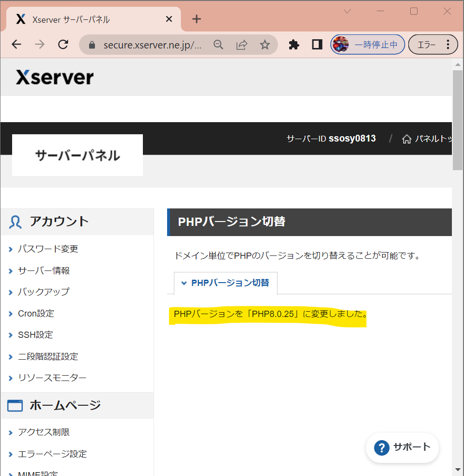The height and width of the screenshot is (476, 464).
Task: Open パスワード変更 in sidebar
Action: [x=48, y=249]
